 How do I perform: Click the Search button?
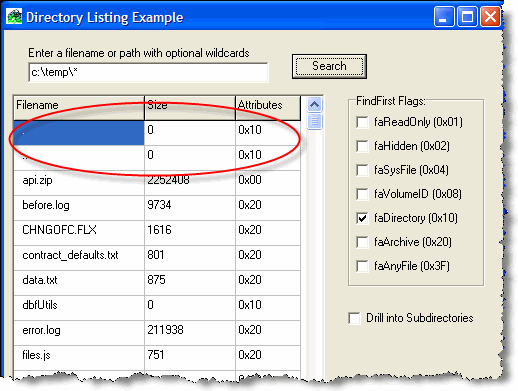[329, 66]
